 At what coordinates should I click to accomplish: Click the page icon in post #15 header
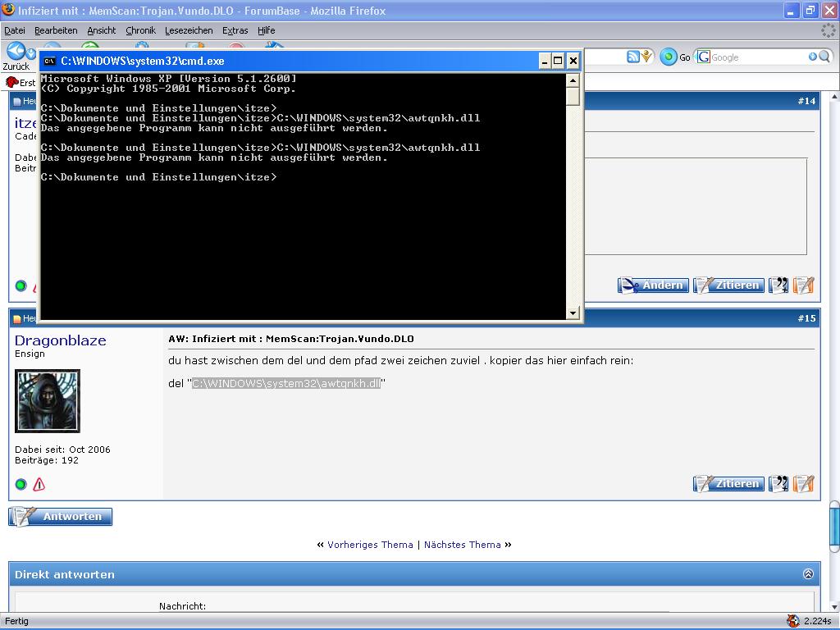[17, 319]
